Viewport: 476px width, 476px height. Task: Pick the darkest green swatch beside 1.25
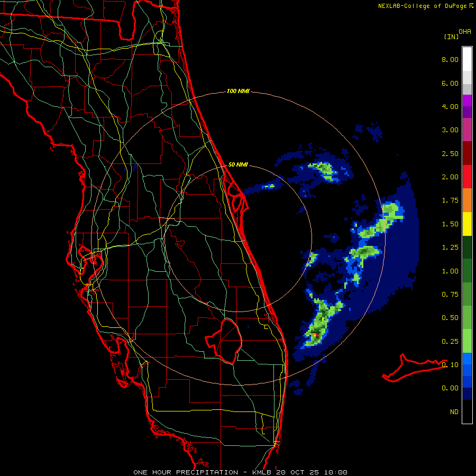467,247
